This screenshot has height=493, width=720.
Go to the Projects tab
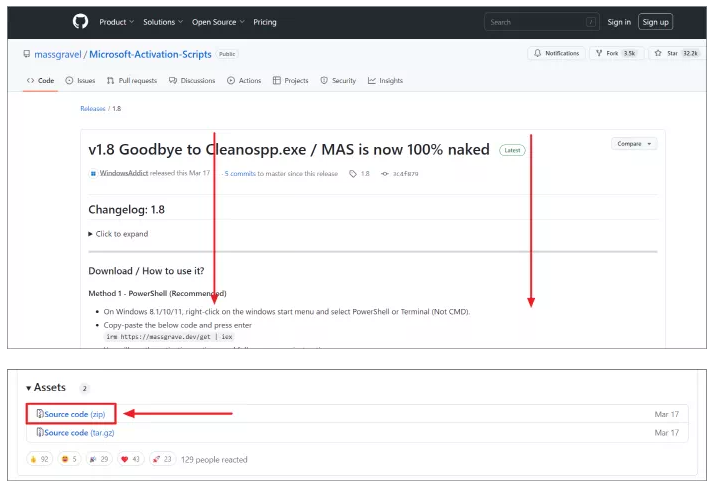pyautogui.click(x=291, y=80)
